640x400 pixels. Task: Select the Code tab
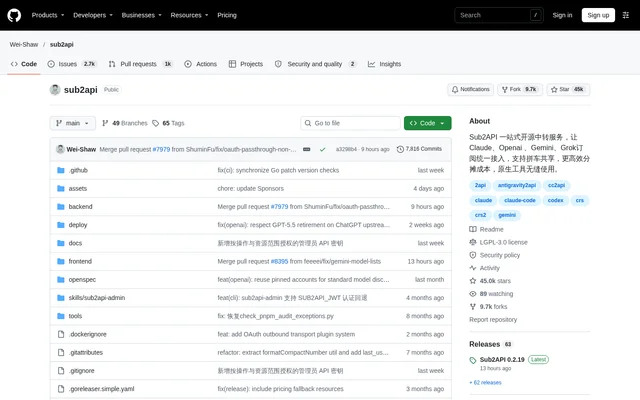click(x=24, y=64)
